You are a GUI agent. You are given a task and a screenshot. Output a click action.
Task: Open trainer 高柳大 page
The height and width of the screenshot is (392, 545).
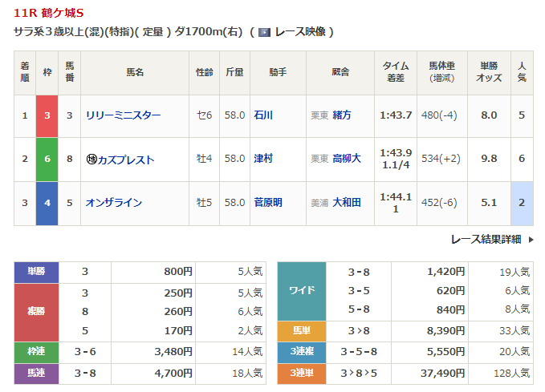(x=347, y=159)
